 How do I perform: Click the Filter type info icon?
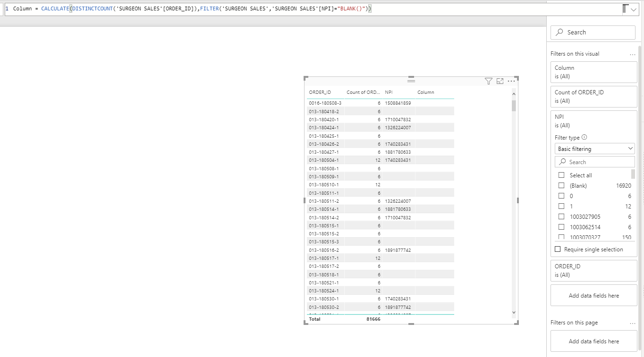[x=585, y=137]
